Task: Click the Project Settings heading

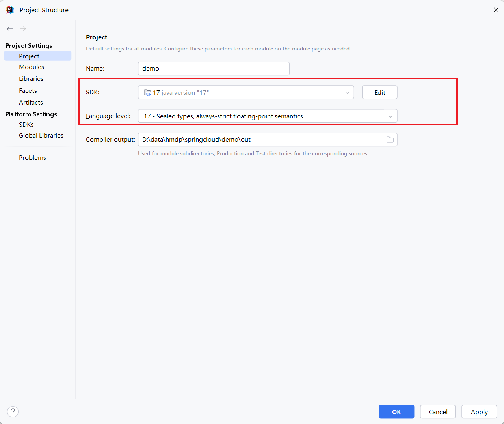Action: (29, 46)
